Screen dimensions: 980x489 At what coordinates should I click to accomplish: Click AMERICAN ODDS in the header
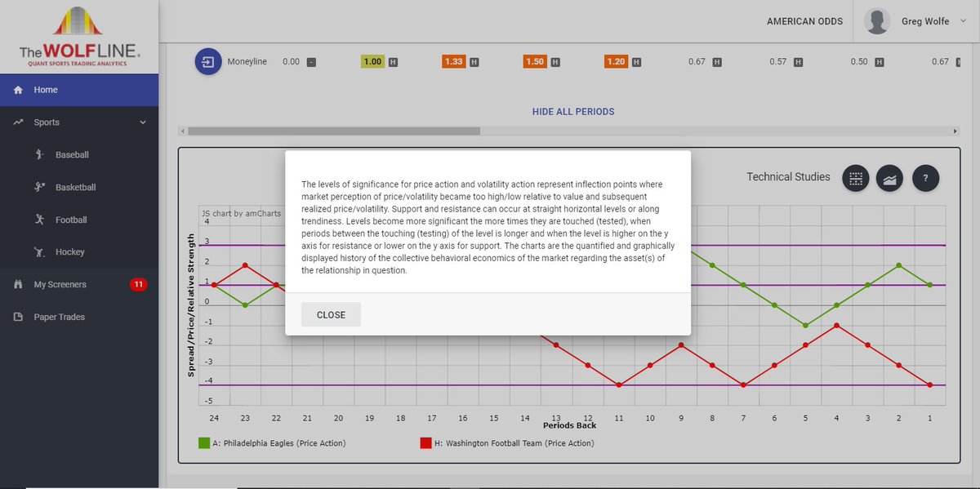pyautogui.click(x=803, y=21)
